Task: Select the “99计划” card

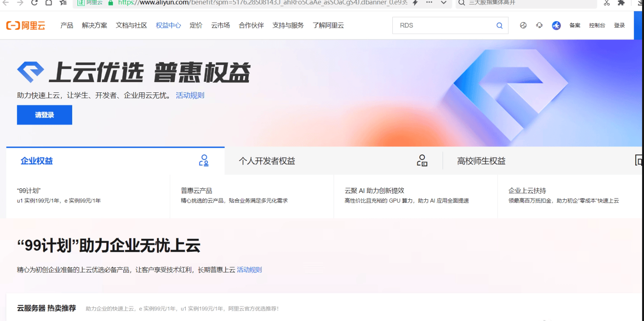Action: (x=88, y=196)
